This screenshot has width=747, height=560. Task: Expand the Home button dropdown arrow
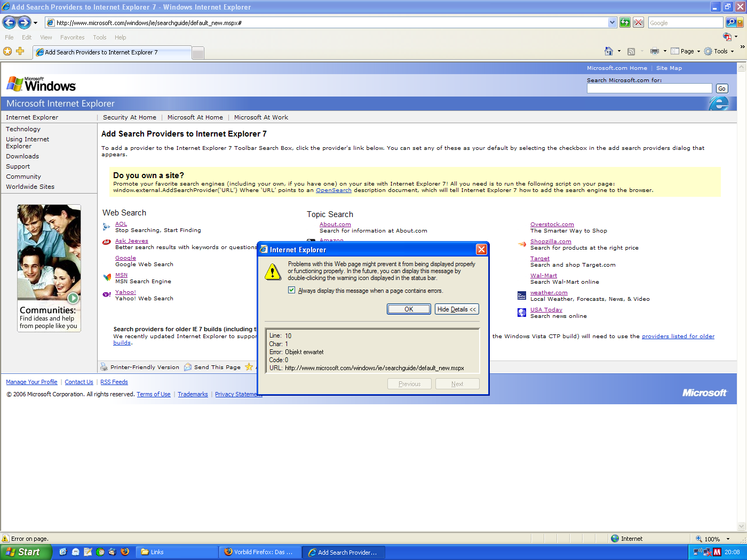coord(619,51)
